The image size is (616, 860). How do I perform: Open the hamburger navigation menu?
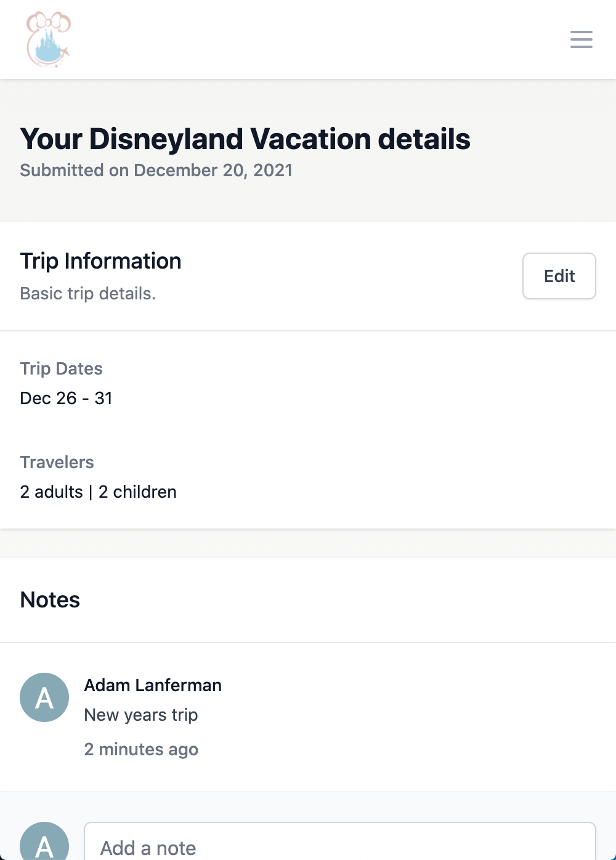(581, 39)
